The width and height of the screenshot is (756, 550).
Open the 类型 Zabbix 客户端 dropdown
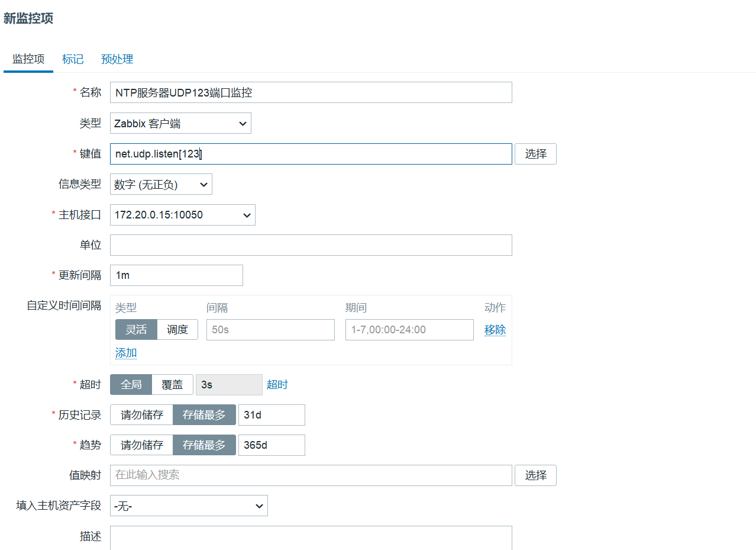tap(180, 123)
